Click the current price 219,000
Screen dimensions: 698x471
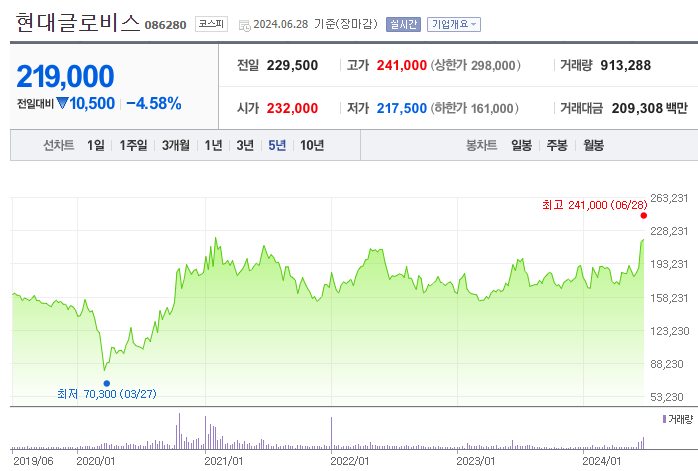coord(65,76)
